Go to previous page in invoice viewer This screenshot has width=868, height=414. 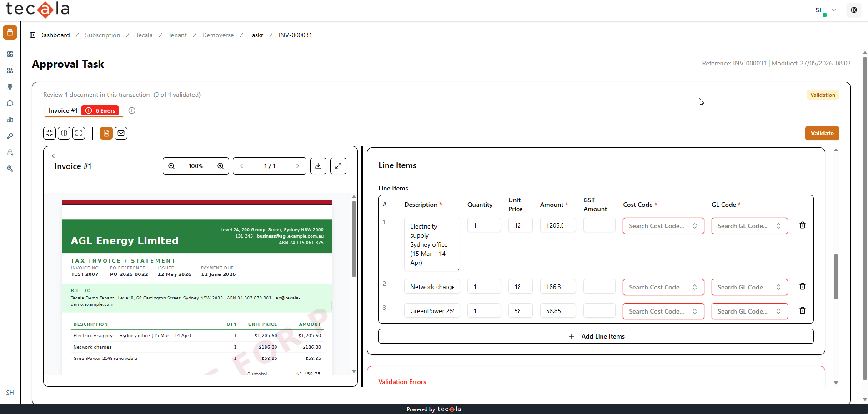tap(241, 166)
